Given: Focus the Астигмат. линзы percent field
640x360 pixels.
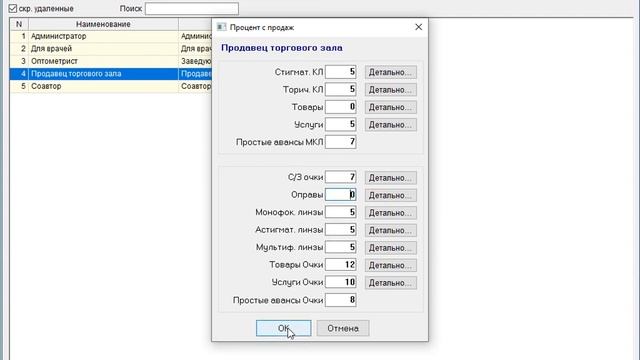Looking at the screenshot, I should [x=341, y=230].
